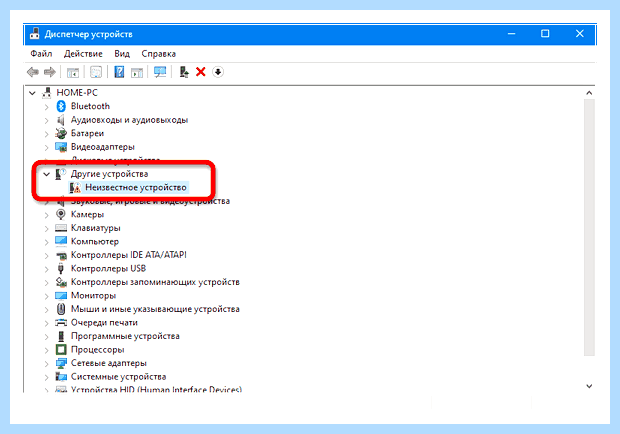Expand the Программные устройства node
The width and height of the screenshot is (620, 434).
pyautogui.click(x=47, y=336)
